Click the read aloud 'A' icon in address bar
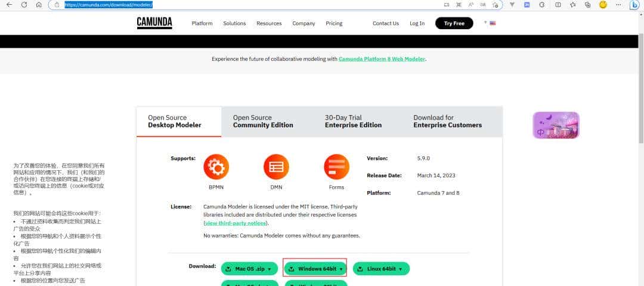Screen dimensions: 644x286 [471, 5]
